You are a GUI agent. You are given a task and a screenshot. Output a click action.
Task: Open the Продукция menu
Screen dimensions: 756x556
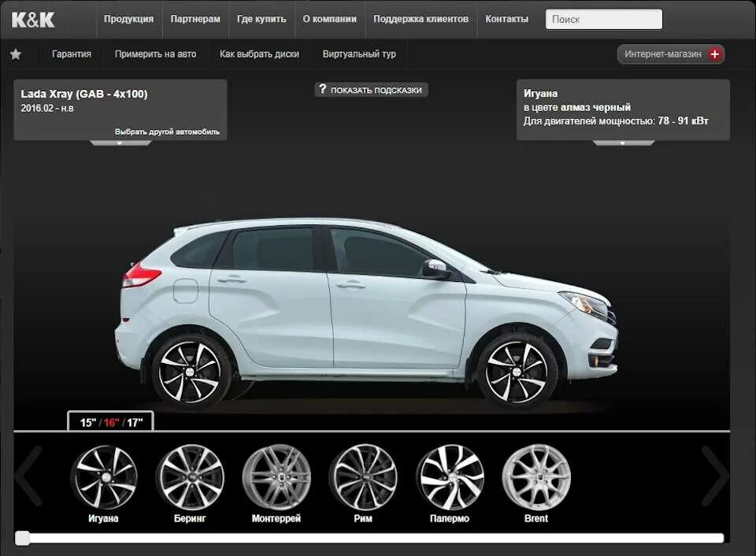click(128, 19)
